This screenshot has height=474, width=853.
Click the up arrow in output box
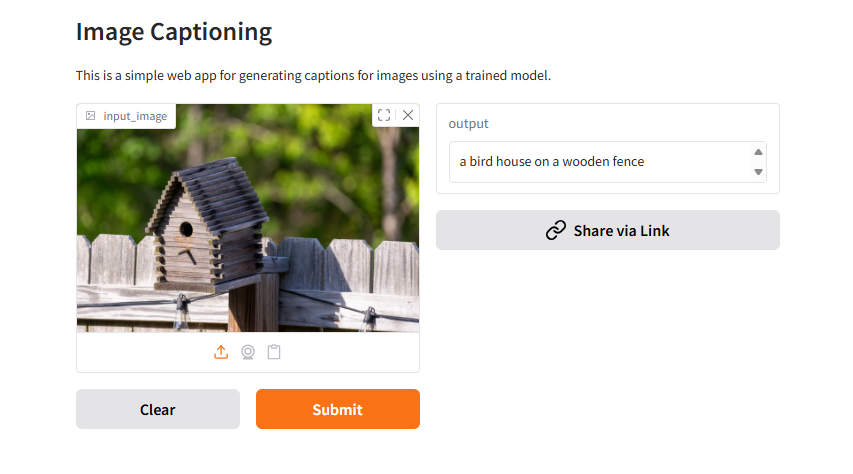pyautogui.click(x=758, y=152)
